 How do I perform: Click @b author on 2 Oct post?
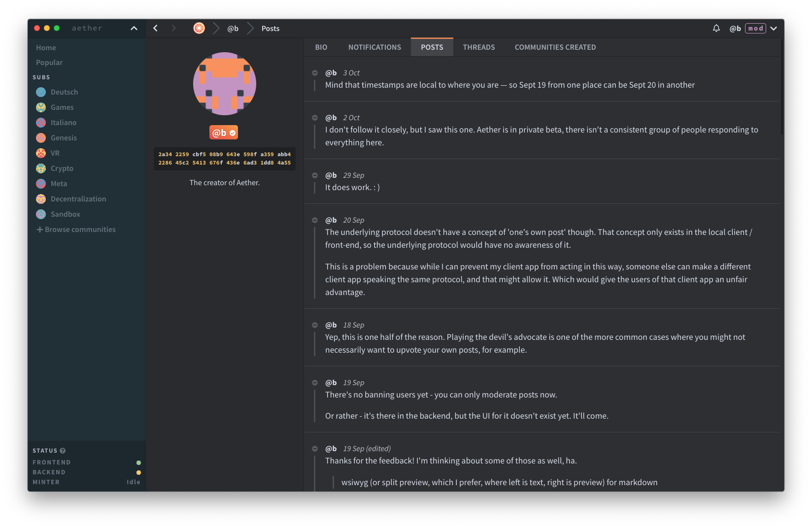[x=331, y=118]
